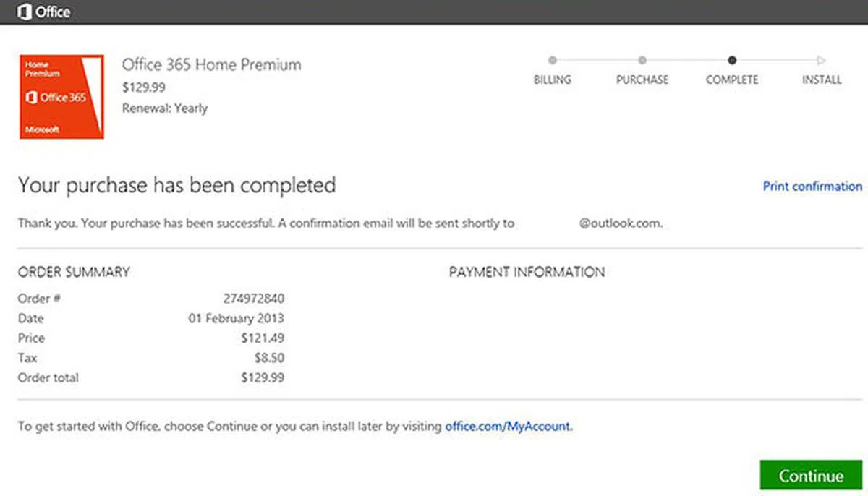Click the order total $129.99 value
The image size is (868, 496).
(263, 377)
